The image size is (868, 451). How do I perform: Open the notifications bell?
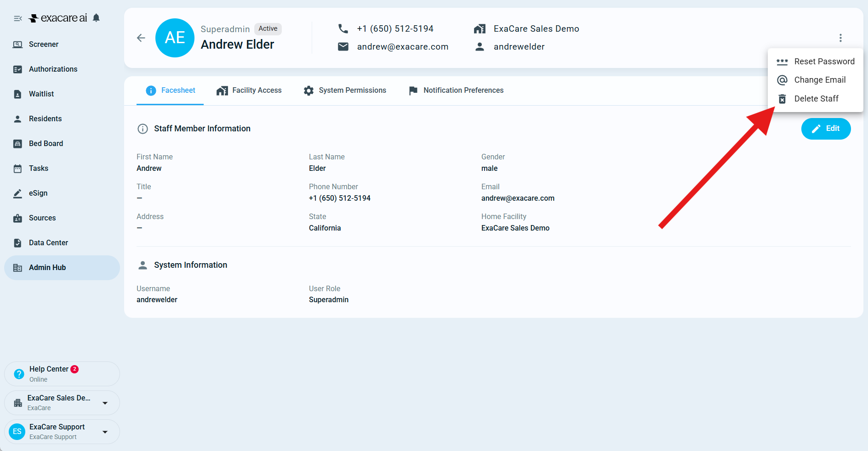[x=96, y=18]
